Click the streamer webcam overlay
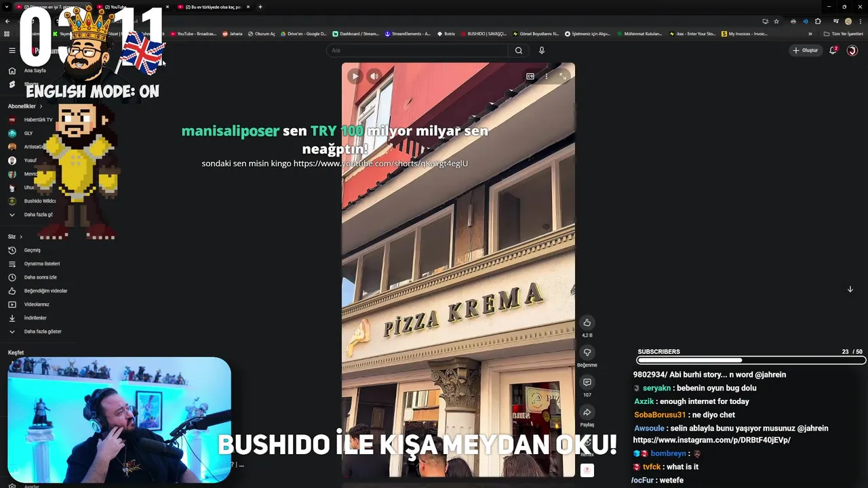This screenshot has width=868, height=488. click(119, 420)
